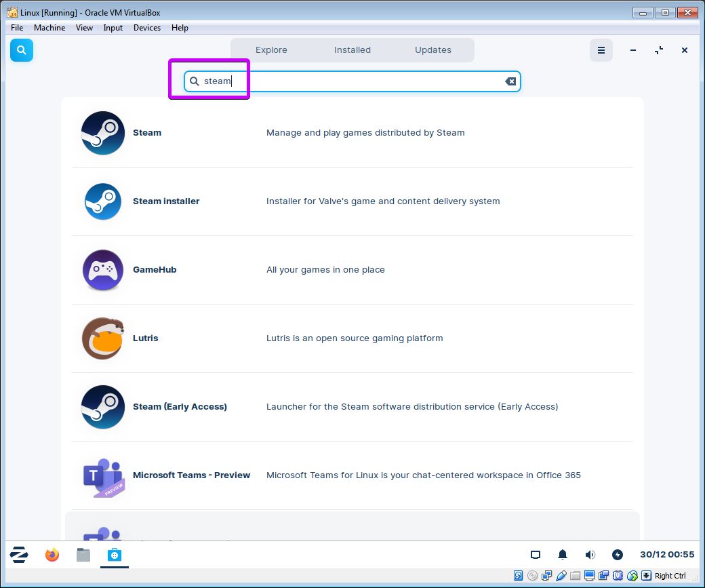Open the Steam result title
The height and width of the screenshot is (588, 705).
tap(147, 133)
